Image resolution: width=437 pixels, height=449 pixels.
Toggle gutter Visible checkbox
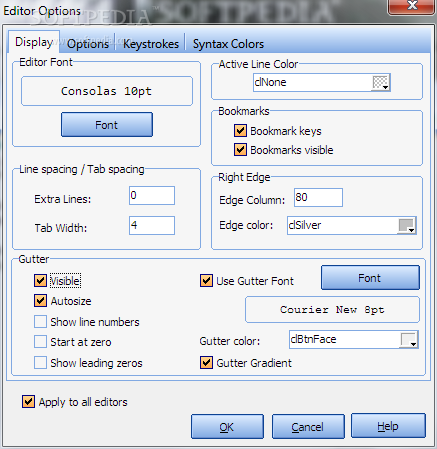tap(40, 281)
